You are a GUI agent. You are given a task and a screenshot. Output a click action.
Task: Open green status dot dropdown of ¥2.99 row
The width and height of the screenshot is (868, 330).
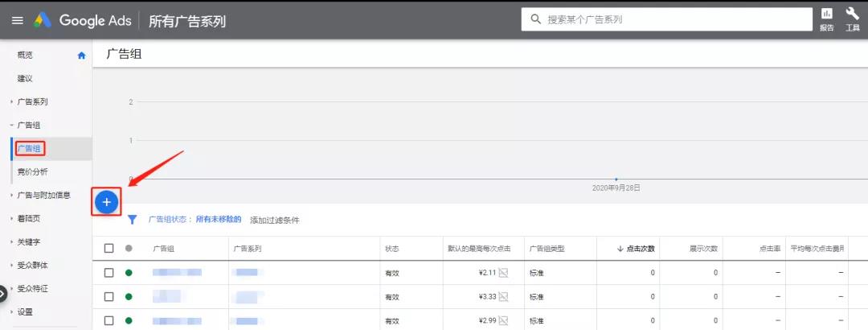(129, 320)
